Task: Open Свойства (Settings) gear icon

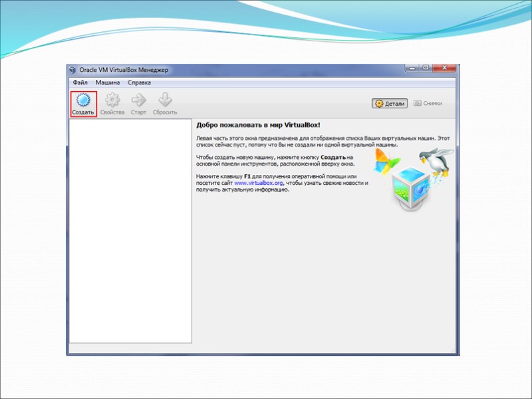Action: (112, 104)
